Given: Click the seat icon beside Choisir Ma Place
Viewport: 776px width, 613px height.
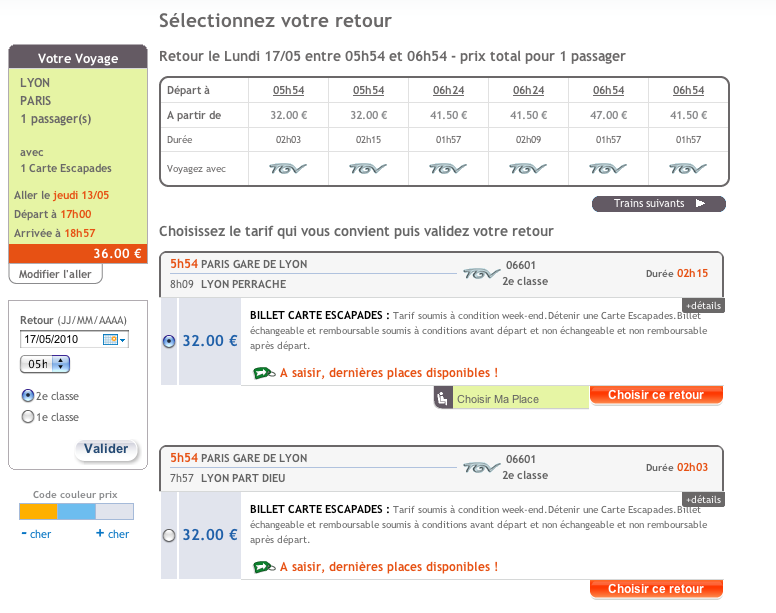Looking at the screenshot, I should tap(443, 399).
